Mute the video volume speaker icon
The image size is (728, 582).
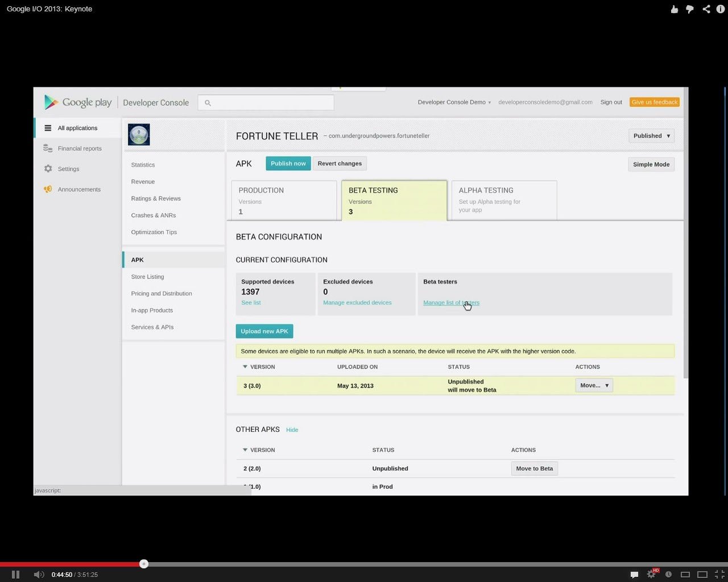click(x=39, y=575)
